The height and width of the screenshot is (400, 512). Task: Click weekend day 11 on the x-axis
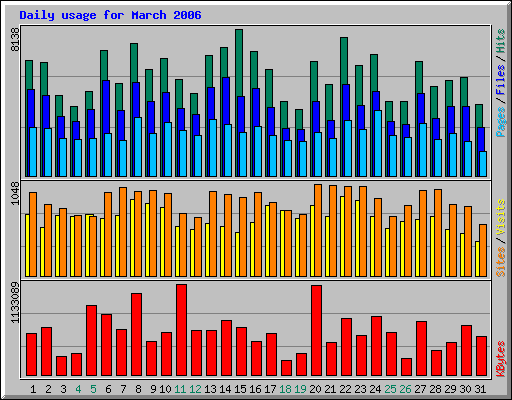(x=180, y=389)
